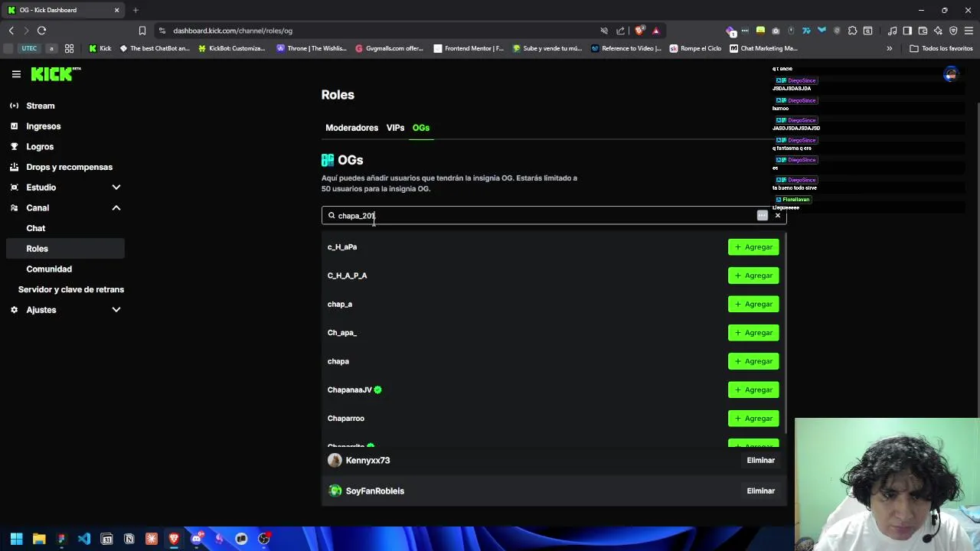Click the Kennyxx73 avatar

[335, 461]
